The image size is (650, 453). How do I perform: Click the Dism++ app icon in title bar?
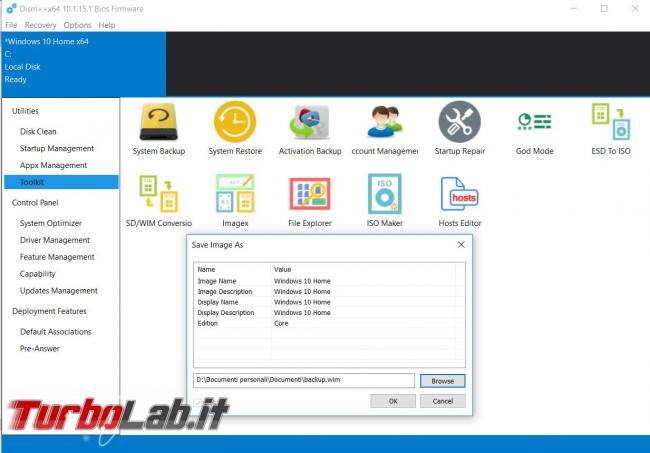[x=11, y=8]
